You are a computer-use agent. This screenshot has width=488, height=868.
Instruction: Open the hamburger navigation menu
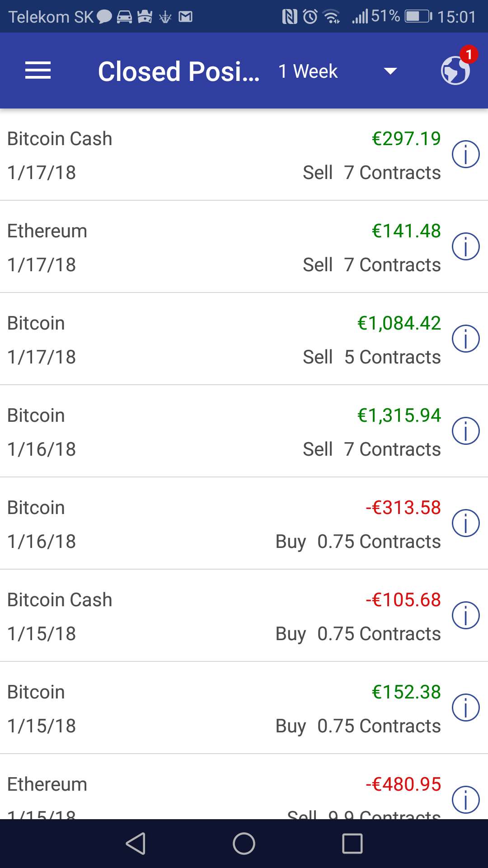[38, 71]
